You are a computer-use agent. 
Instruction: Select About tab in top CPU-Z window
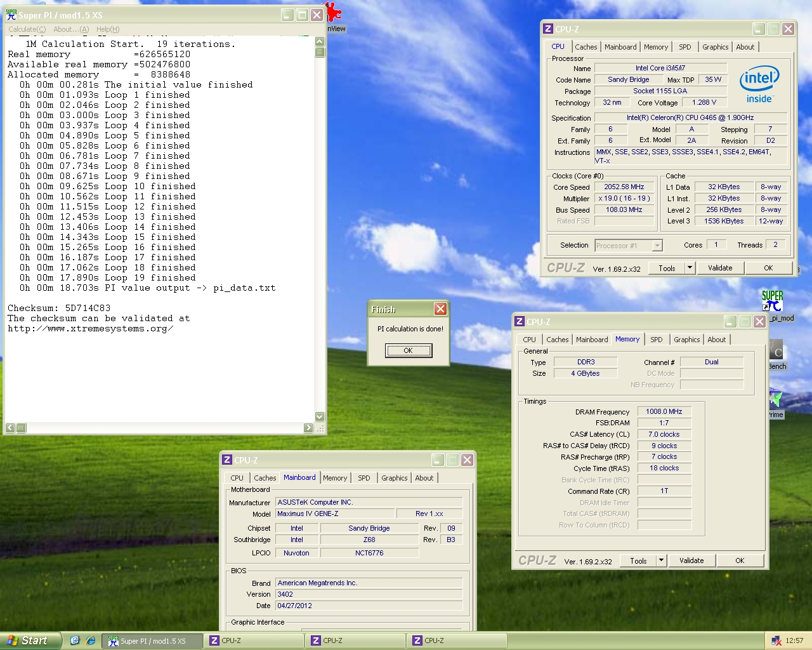coord(745,47)
